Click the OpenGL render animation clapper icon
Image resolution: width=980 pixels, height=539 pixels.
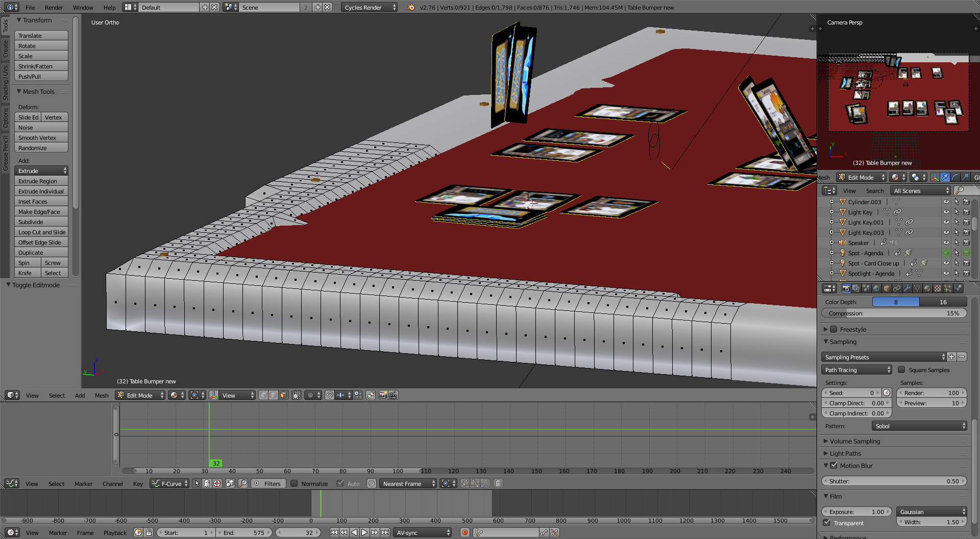[393, 395]
